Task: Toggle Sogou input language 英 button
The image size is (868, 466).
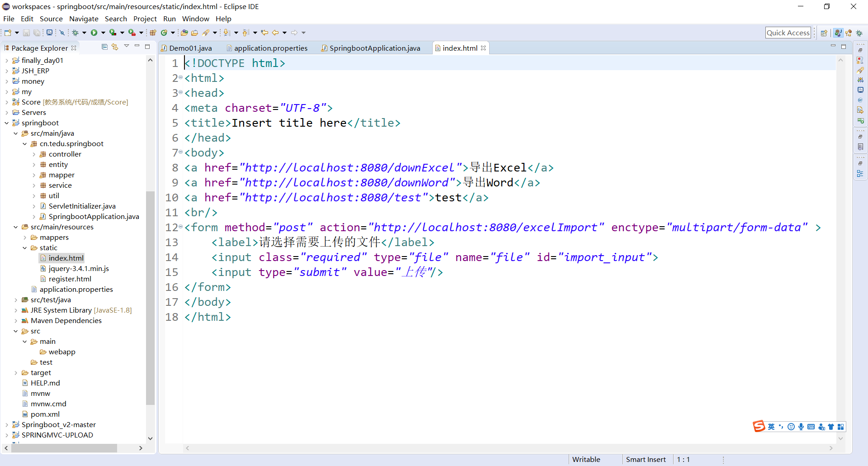Action: click(x=771, y=427)
